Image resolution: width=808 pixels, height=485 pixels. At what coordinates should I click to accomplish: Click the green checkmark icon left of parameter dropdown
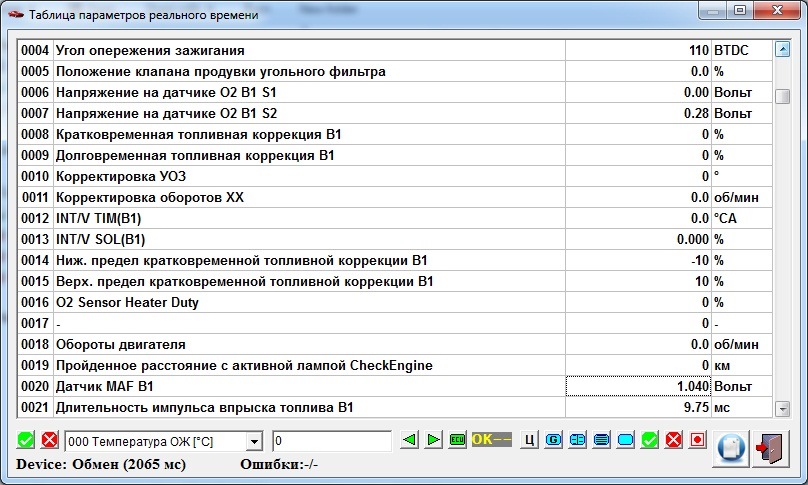click(x=26, y=440)
